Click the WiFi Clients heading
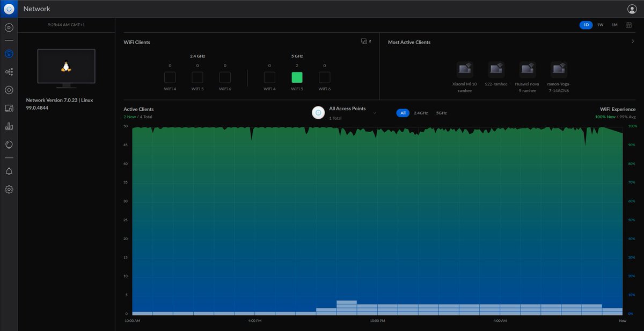This screenshot has width=644, height=331. click(x=137, y=42)
